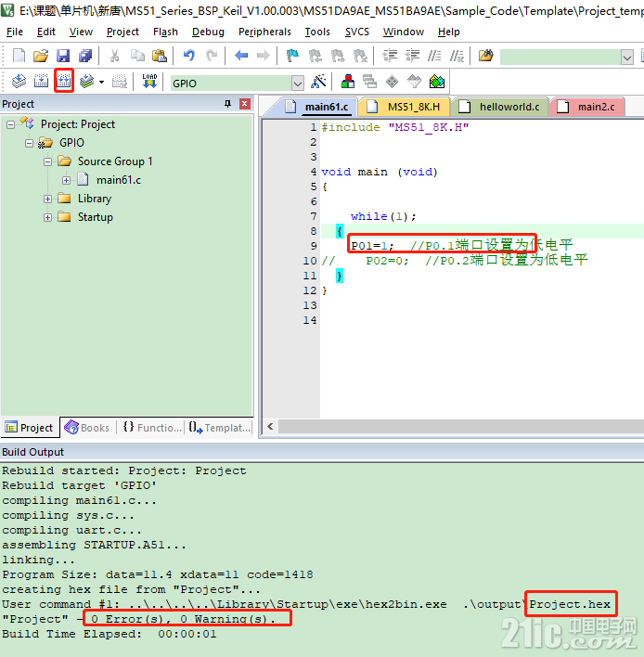Screen dimensions: 644x657
Task: Pin the Project panel
Action: pyautogui.click(x=227, y=104)
